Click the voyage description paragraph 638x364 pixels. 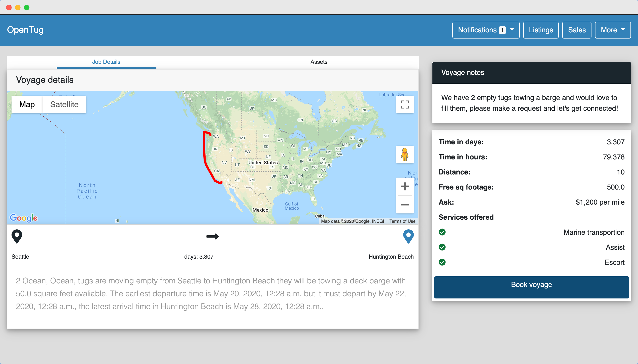(211, 294)
